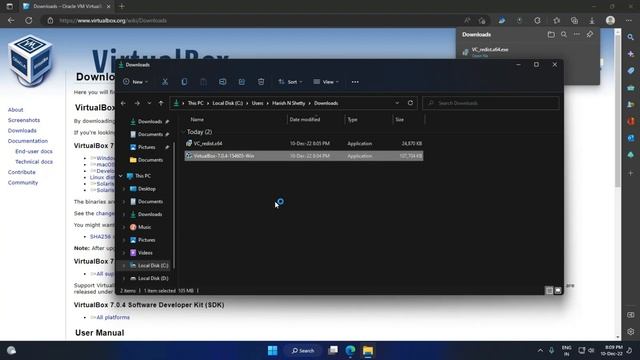Open Edge sidebar search icon
Image resolution: width=640 pixels, height=360 pixels.
click(x=631, y=37)
